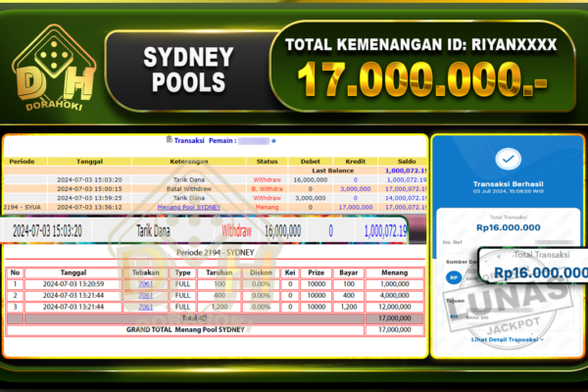The image size is (588, 392).
Task: Click the Status column header
Action: click(267, 162)
